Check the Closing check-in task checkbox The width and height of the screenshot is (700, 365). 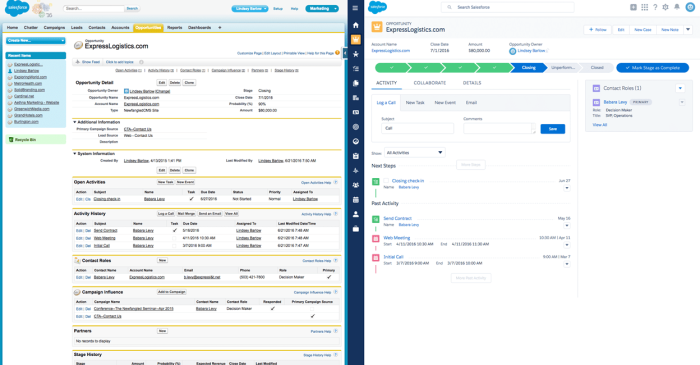click(386, 181)
